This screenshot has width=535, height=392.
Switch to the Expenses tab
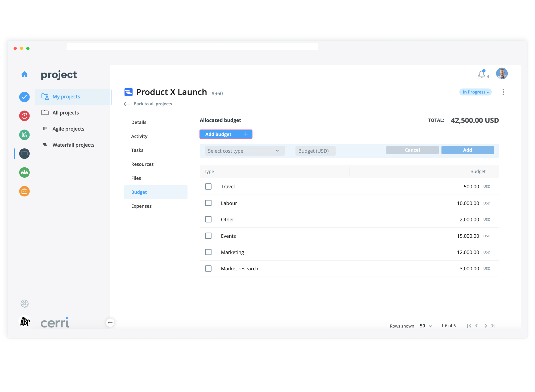141,206
